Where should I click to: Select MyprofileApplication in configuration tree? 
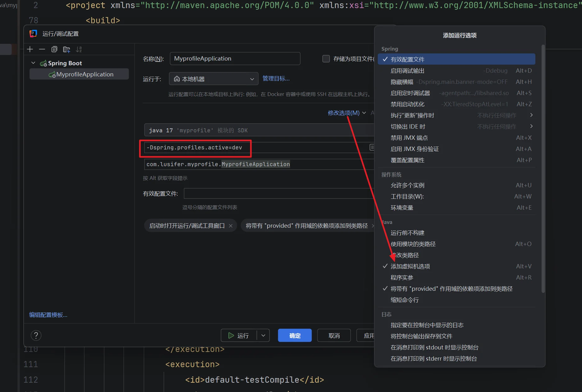[x=79, y=74]
